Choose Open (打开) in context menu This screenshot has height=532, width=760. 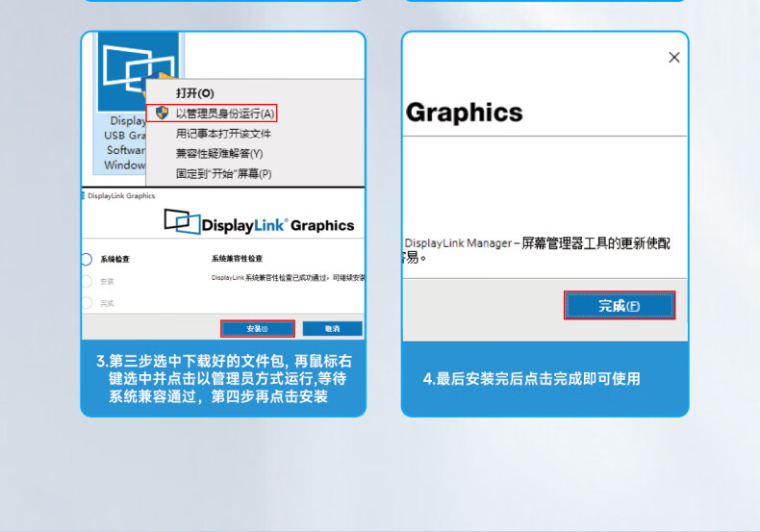(x=195, y=93)
